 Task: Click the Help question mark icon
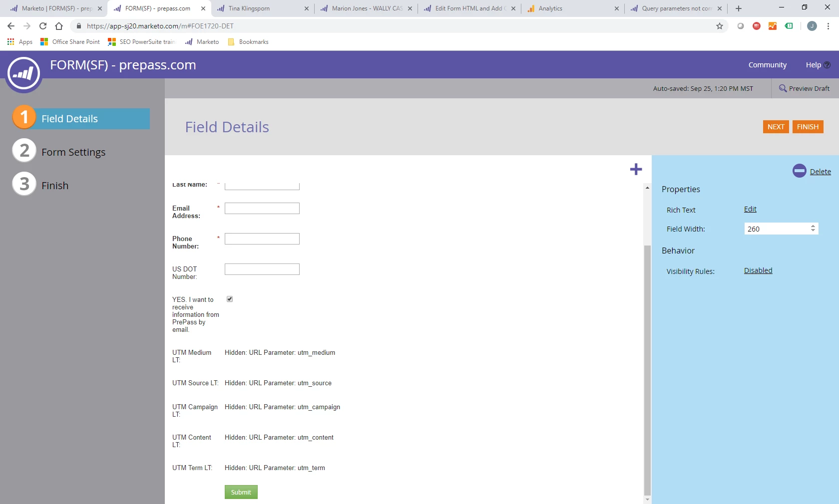tap(827, 65)
